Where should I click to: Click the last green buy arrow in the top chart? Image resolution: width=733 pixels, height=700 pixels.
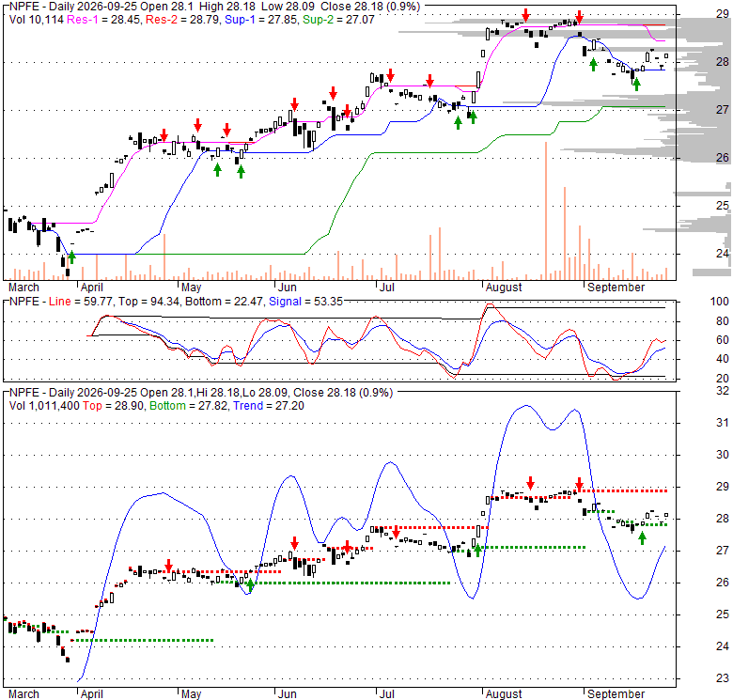pyautogui.click(x=636, y=85)
